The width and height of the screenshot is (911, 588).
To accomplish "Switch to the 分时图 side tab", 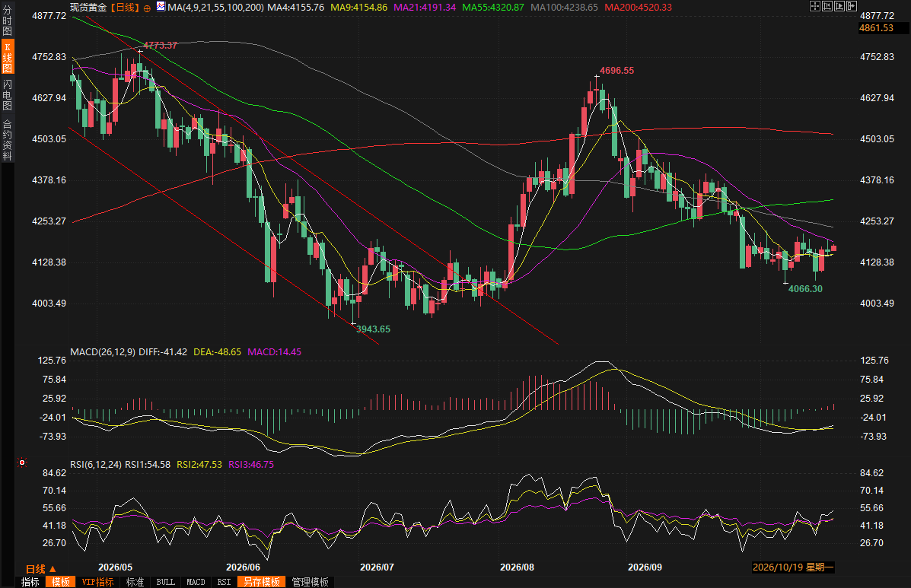I will coord(7,21).
